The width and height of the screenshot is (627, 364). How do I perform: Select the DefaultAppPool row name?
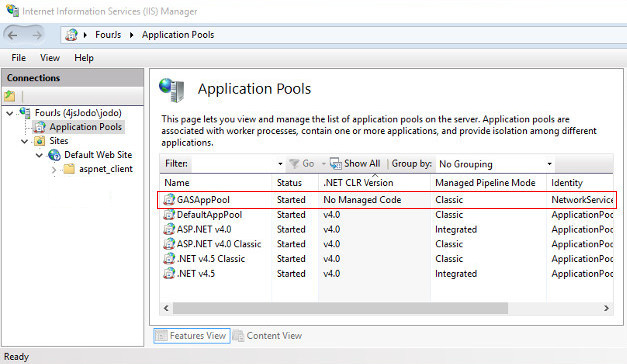[209, 214]
